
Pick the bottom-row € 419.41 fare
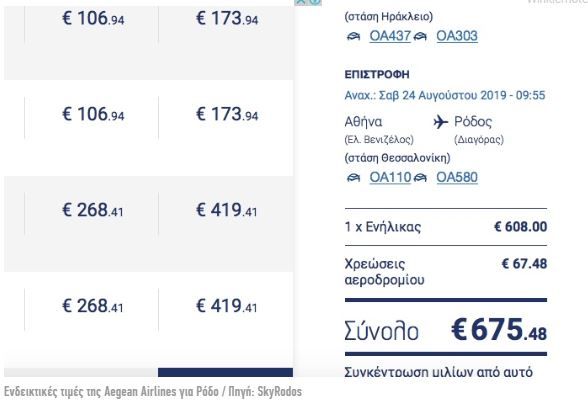pos(226,306)
